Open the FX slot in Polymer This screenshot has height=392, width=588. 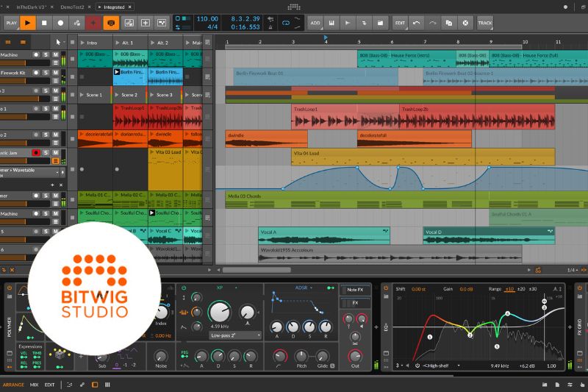(355, 303)
